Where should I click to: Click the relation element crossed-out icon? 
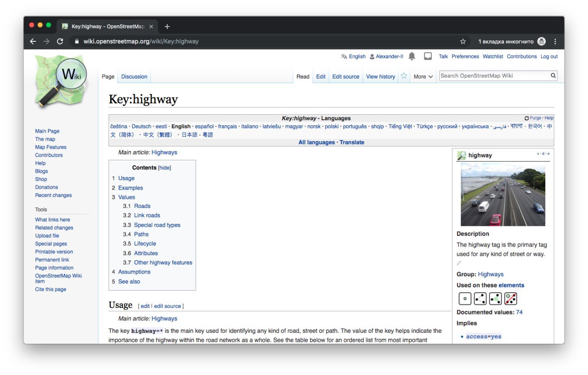pos(510,299)
